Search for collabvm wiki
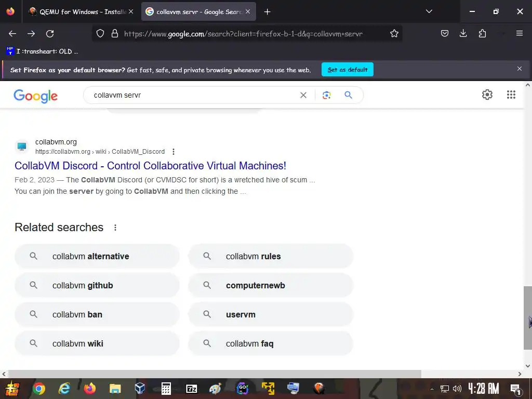The width and height of the screenshot is (532, 399). click(x=97, y=343)
